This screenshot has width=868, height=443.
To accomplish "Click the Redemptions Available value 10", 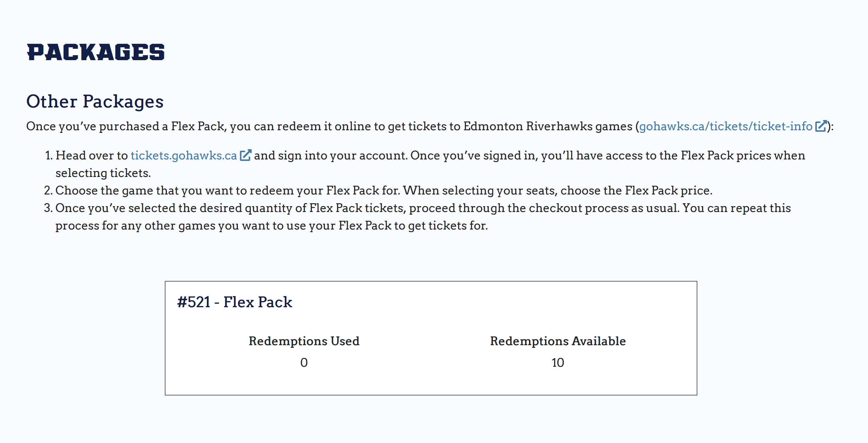I will coord(558,363).
